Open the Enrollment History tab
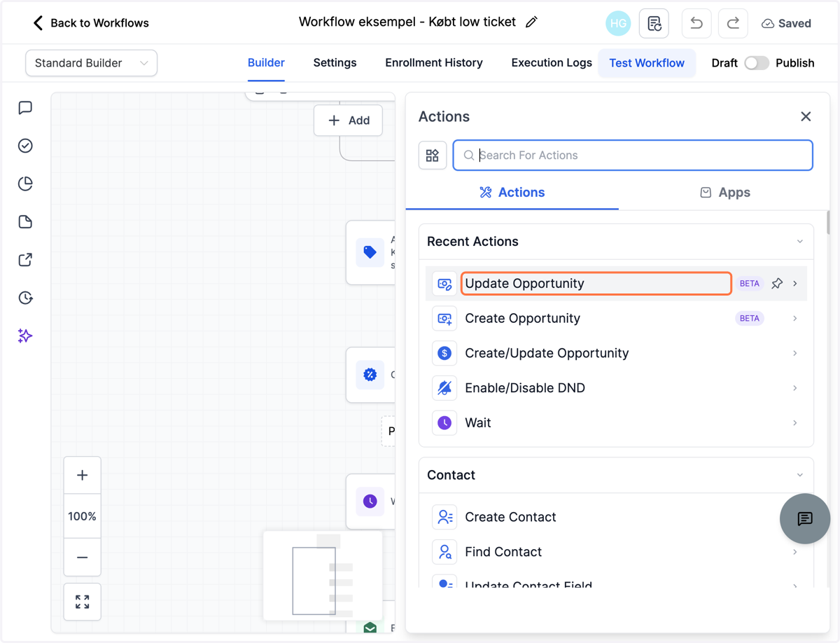 pos(434,63)
